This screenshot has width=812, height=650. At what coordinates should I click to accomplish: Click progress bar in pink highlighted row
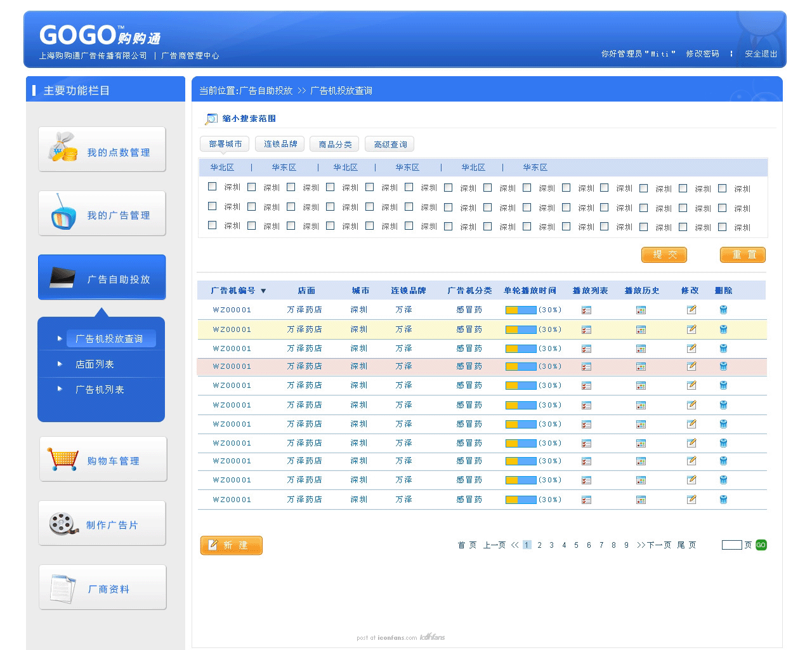click(521, 366)
